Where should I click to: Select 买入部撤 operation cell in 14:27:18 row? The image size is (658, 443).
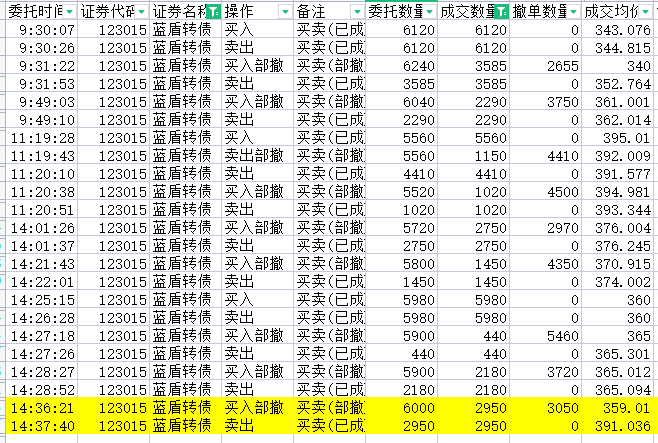pos(257,336)
